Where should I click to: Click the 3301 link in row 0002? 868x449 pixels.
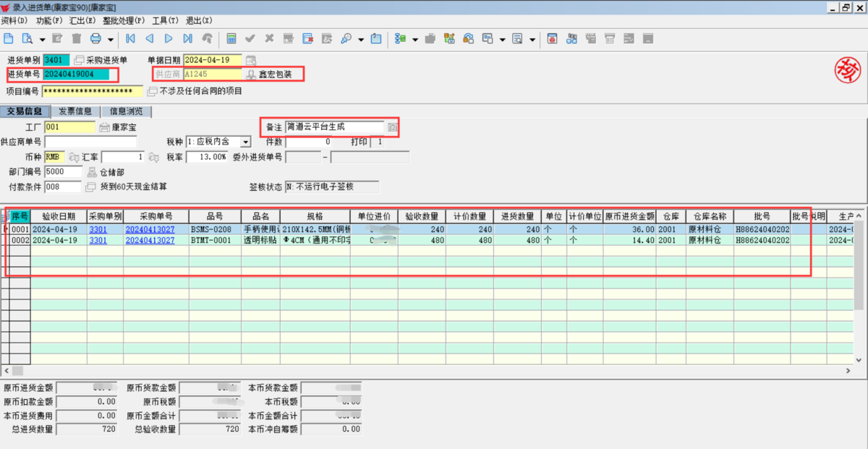[97, 240]
